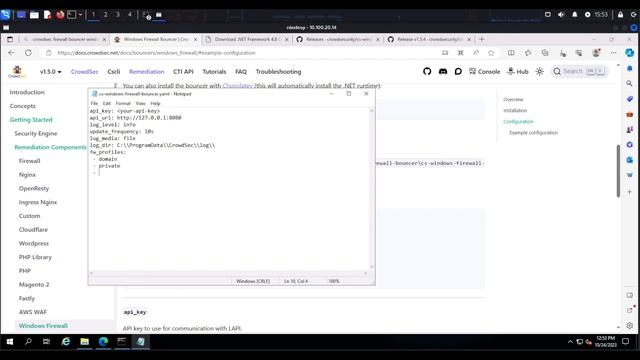Add page to favorites with star icon

click(x=491, y=53)
